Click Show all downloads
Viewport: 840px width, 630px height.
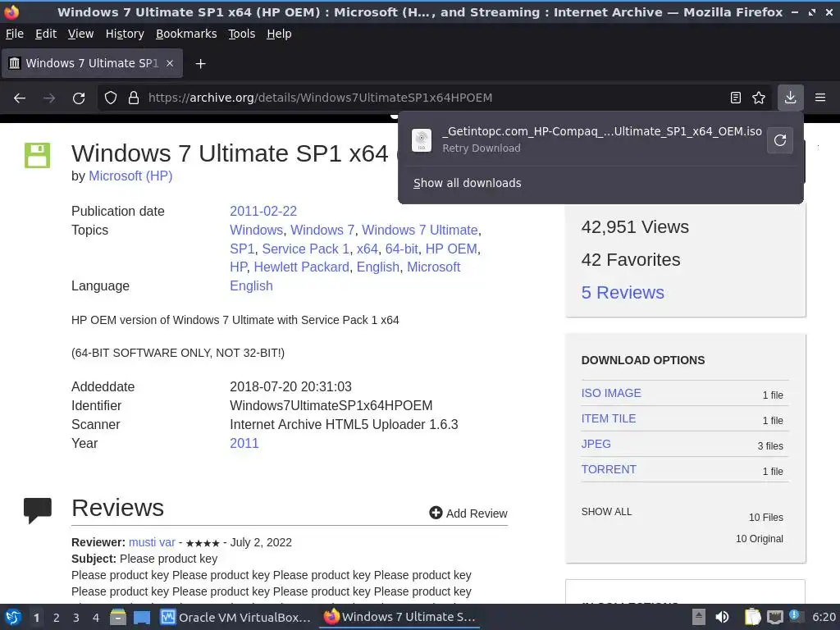pyautogui.click(x=467, y=183)
